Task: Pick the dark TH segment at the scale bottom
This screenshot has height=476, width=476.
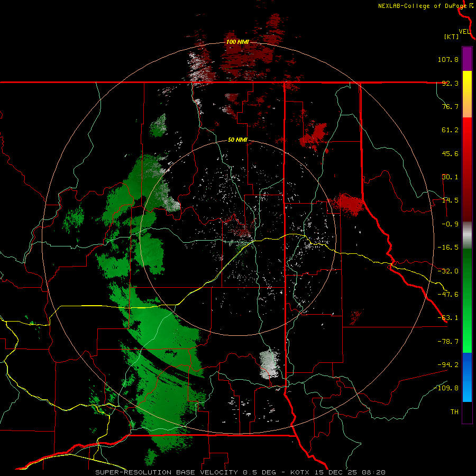Action: [467, 413]
